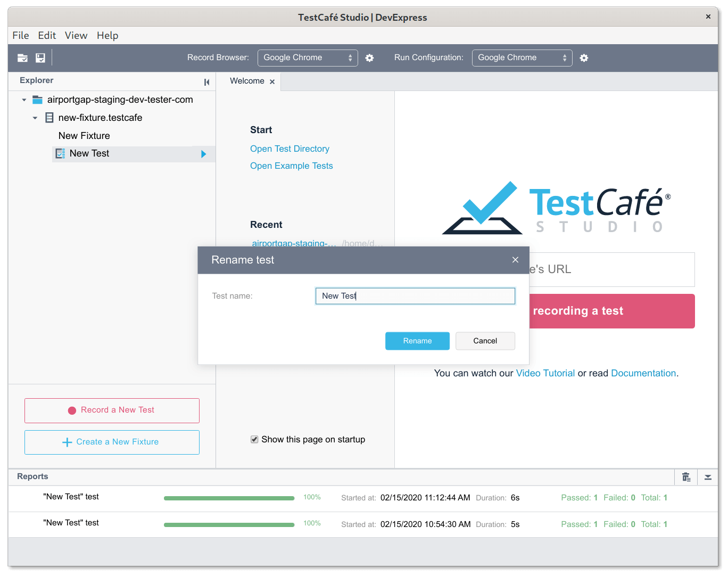Viewport: 728px width, 576px height.
Task: Click the new-fixture.testcafe file icon
Action: 49,118
